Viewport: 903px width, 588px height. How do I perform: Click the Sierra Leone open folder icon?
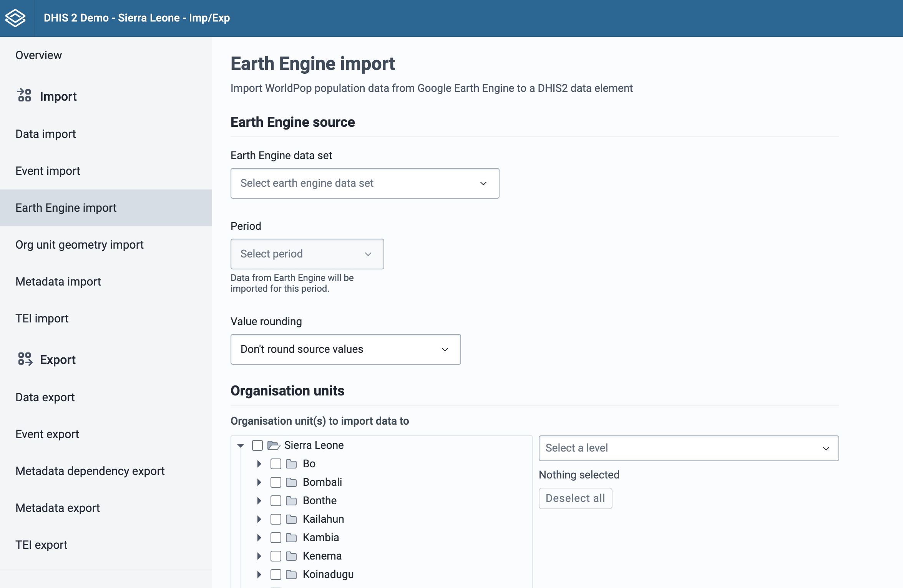pos(274,445)
